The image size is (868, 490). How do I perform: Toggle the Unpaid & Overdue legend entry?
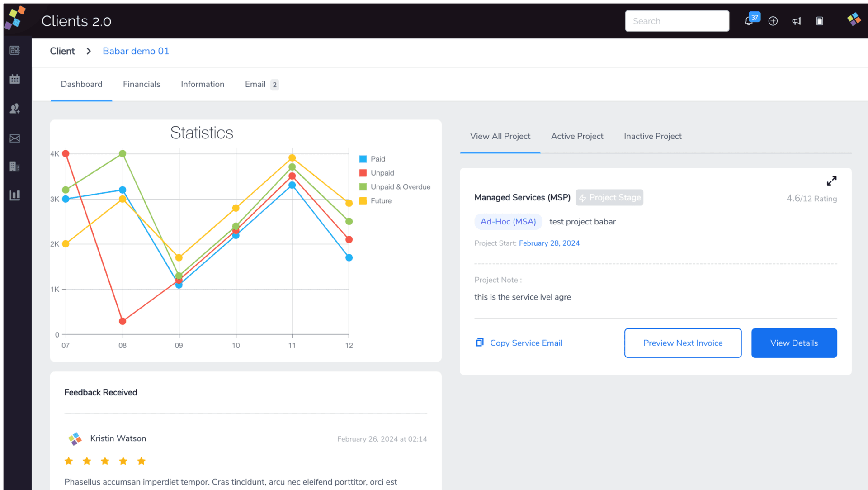[400, 187]
